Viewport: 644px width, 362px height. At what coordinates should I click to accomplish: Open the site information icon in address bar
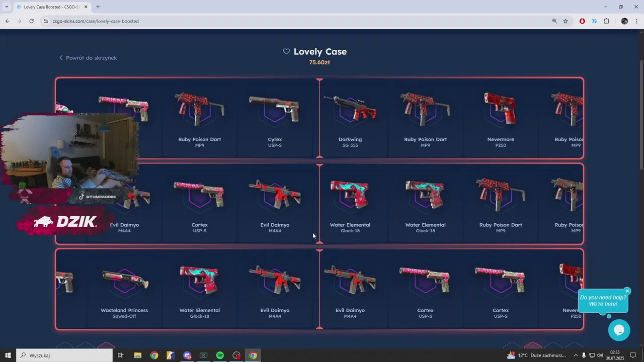click(x=46, y=21)
